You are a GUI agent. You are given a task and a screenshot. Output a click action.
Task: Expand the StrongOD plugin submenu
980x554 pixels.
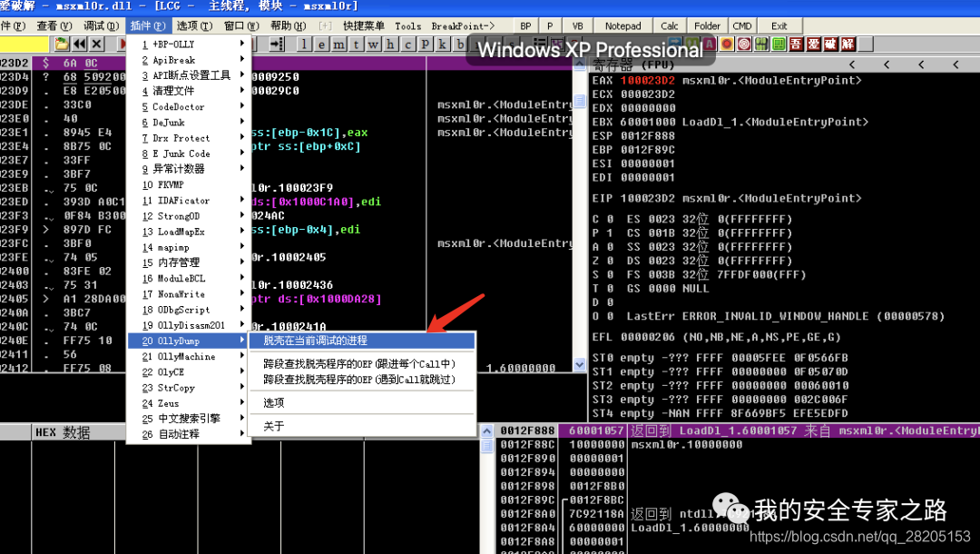(189, 216)
